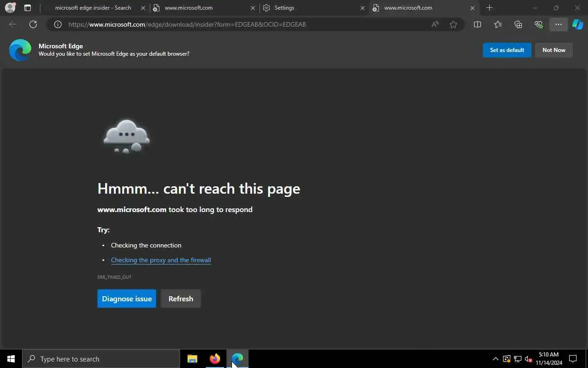Screen dimensions: 588x368
Task: Reload page with toolbar refresh icon
Action: click(x=33, y=24)
